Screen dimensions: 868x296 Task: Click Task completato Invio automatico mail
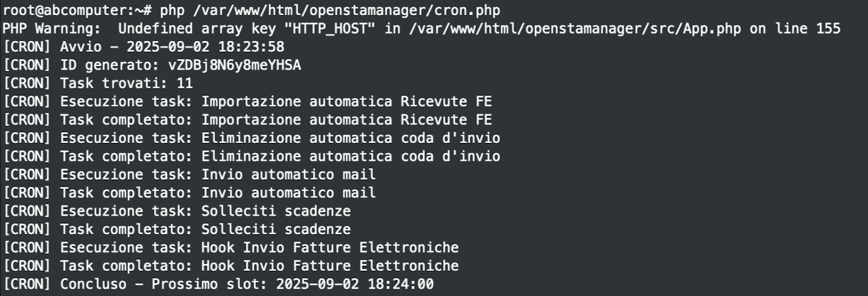[x=190, y=193]
